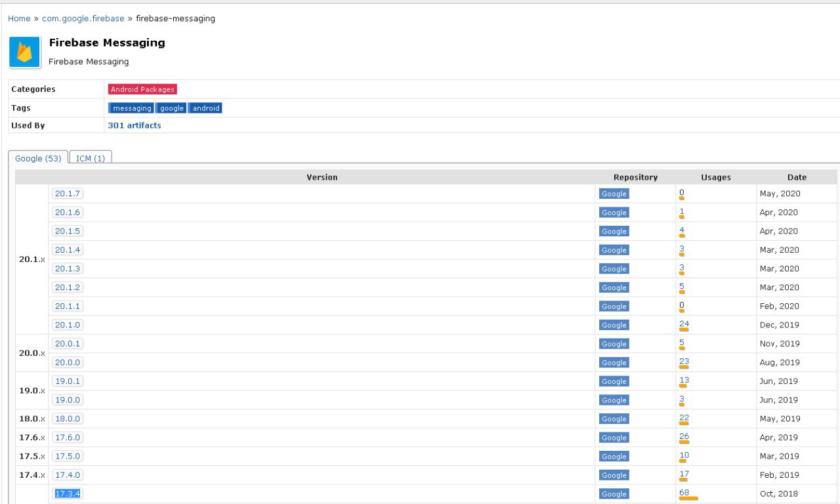The image size is (840, 504).
Task: Open version 20.1.5
Action: click(x=68, y=231)
